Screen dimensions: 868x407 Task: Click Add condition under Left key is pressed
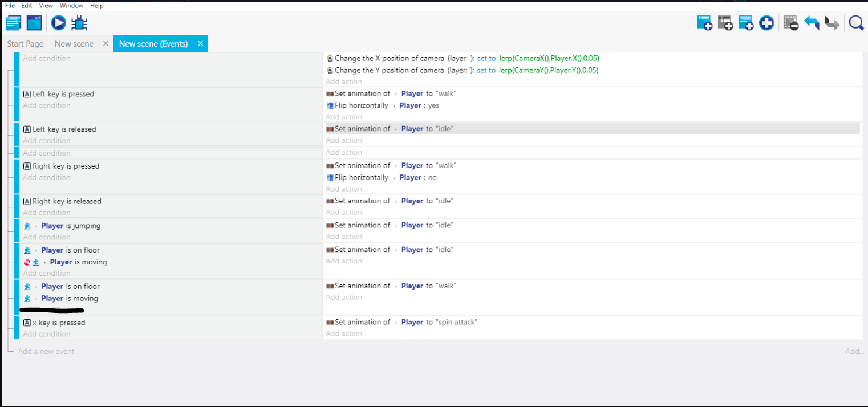(46, 105)
